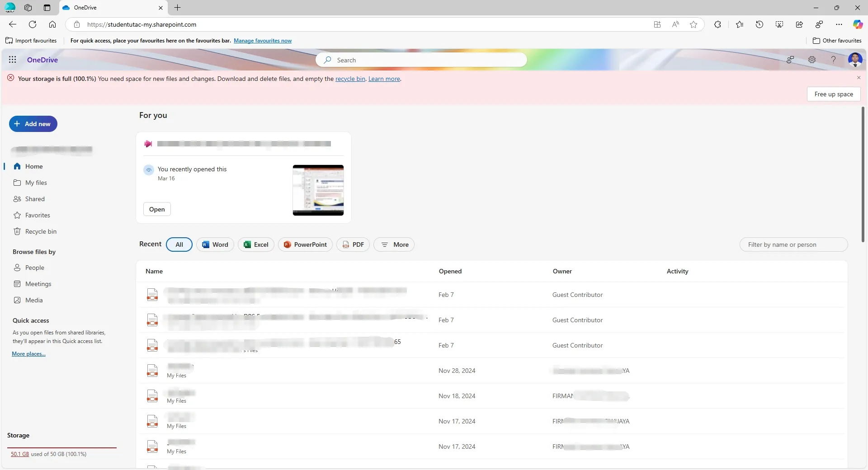
Task: Open the Favourites list icon in toolbar
Action: coord(740,24)
